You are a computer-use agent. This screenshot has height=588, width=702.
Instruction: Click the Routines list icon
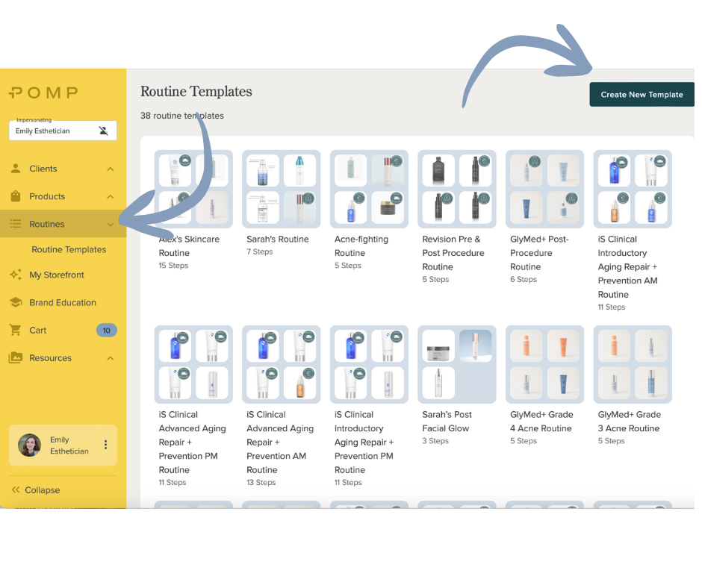[x=16, y=224]
